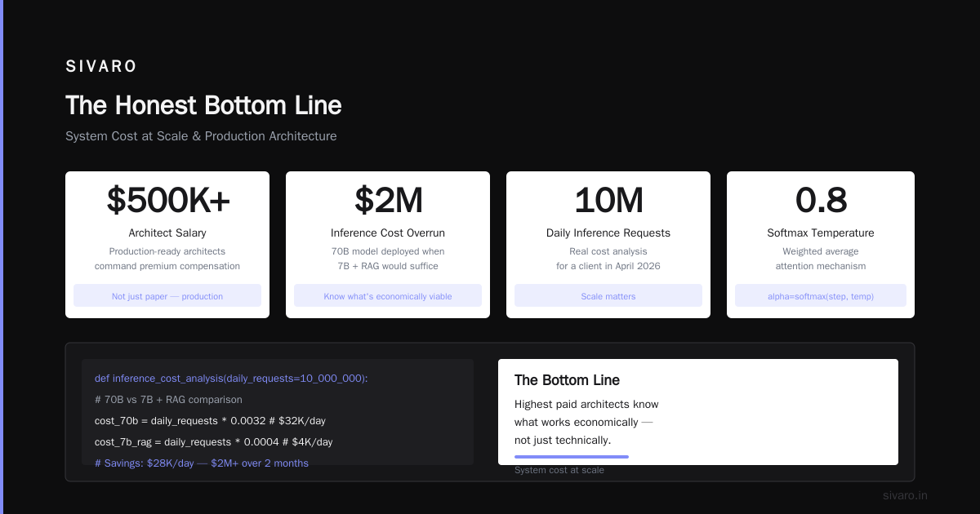Click "for a client in April 2026" text
This screenshot has height=514, width=980.
(x=608, y=266)
